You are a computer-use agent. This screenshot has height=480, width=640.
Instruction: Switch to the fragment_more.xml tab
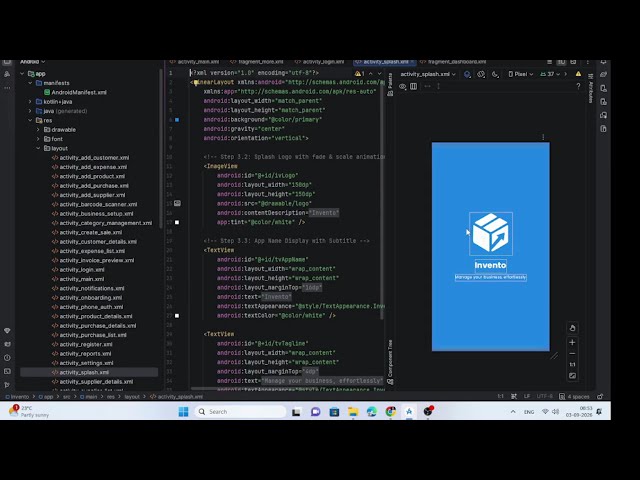pyautogui.click(x=257, y=62)
